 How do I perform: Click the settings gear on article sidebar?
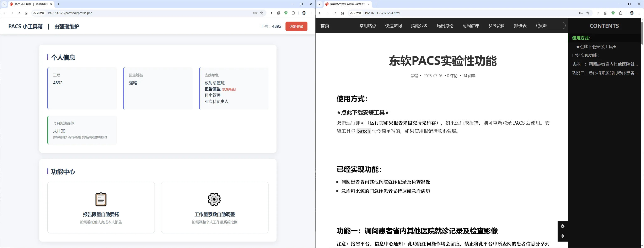563,226
